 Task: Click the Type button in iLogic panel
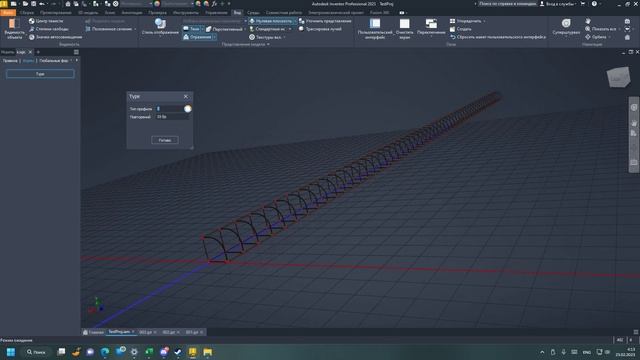coord(40,74)
